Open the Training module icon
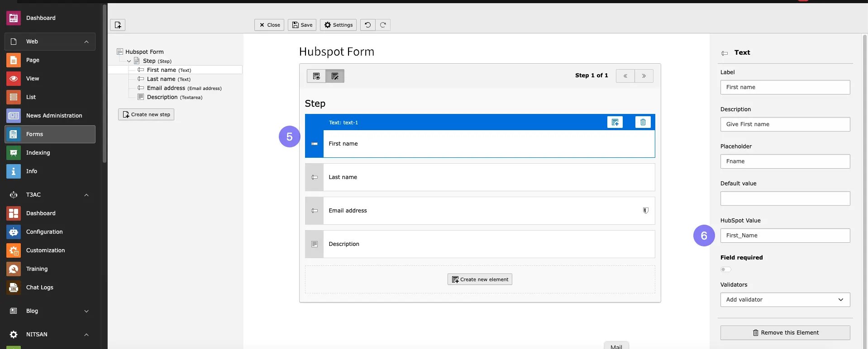 pyautogui.click(x=14, y=269)
